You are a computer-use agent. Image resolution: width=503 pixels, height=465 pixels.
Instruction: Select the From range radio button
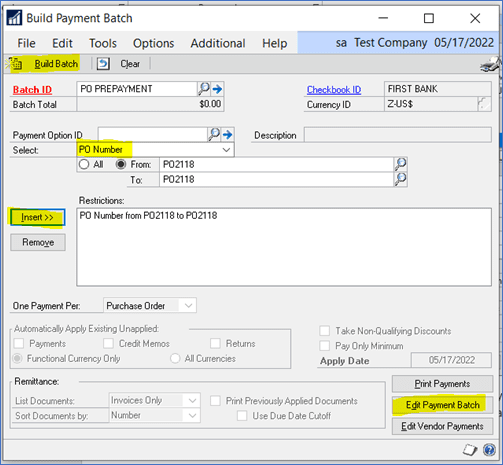point(121,164)
